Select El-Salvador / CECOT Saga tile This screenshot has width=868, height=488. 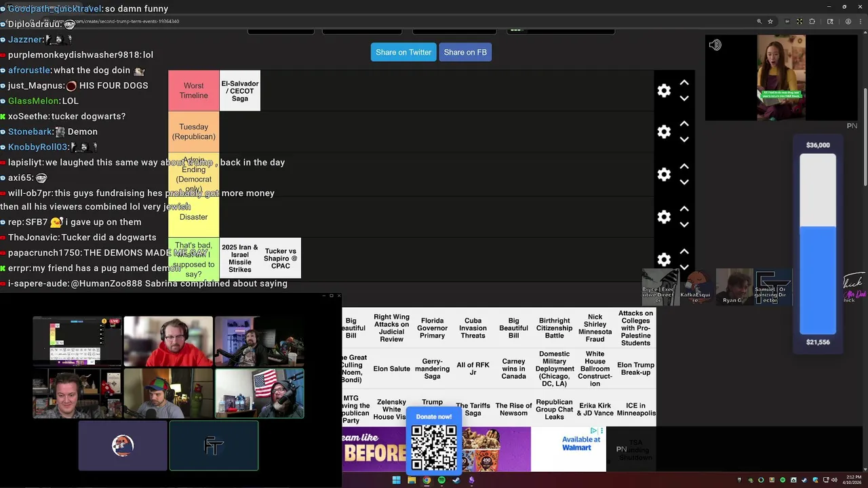point(240,91)
